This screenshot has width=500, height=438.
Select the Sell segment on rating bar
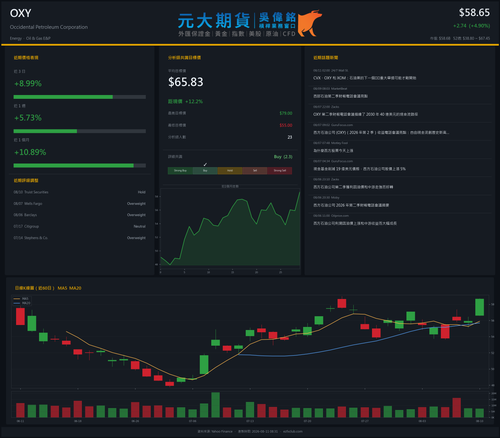point(255,171)
